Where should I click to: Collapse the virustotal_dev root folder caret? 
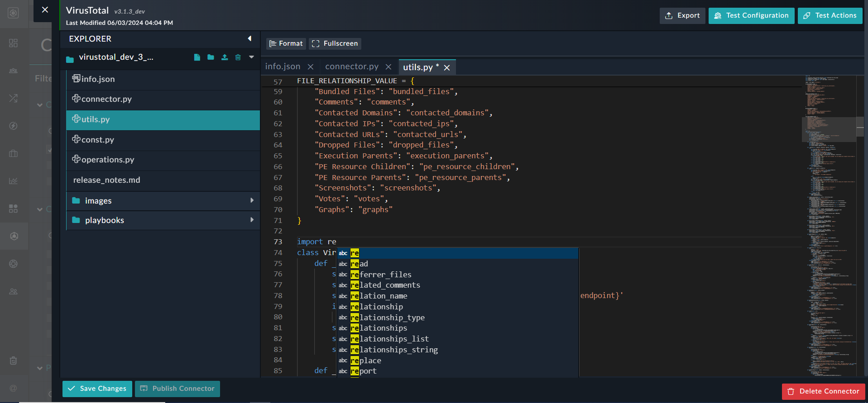(251, 57)
